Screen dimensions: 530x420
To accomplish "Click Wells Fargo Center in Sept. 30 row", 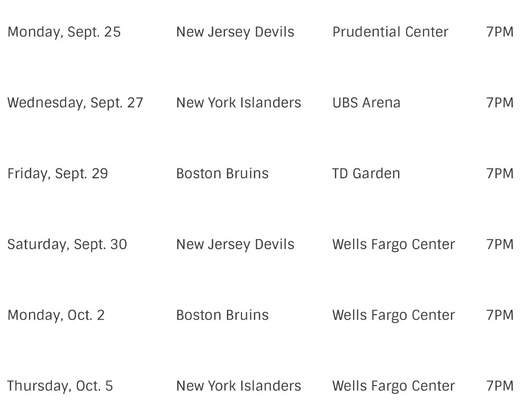I will [393, 244].
